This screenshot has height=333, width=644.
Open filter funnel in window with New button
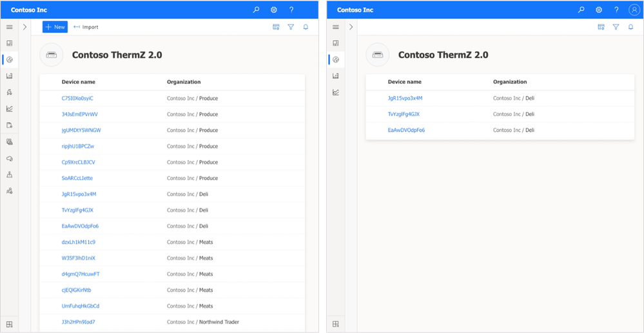(291, 27)
